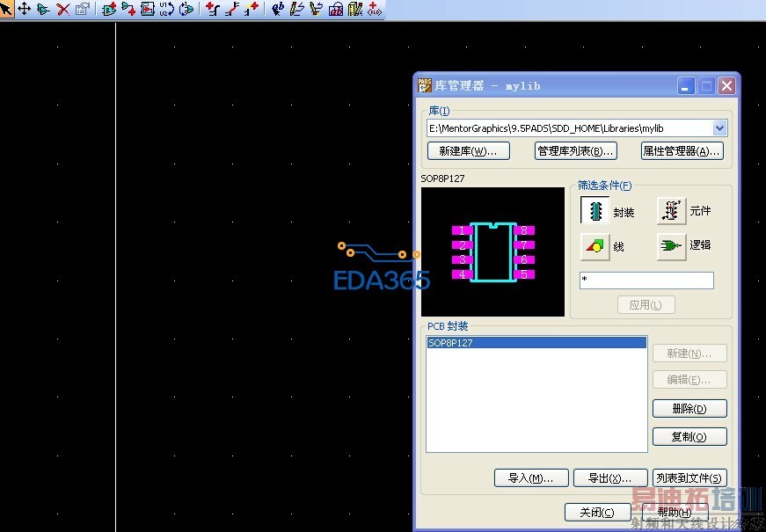Click the Add Field (FLD) icon
This screenshot has height=532, width=766.
[x=375, y=9]
